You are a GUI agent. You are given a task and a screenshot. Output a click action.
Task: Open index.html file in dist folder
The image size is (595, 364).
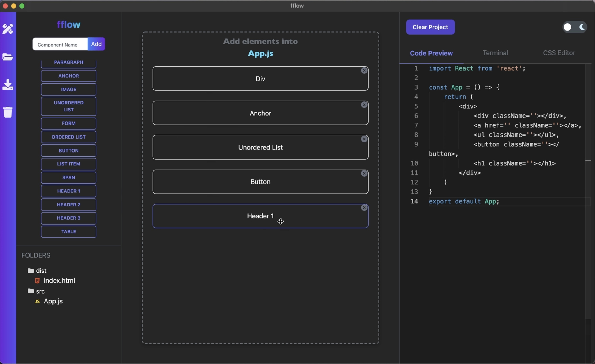[59, 280]
